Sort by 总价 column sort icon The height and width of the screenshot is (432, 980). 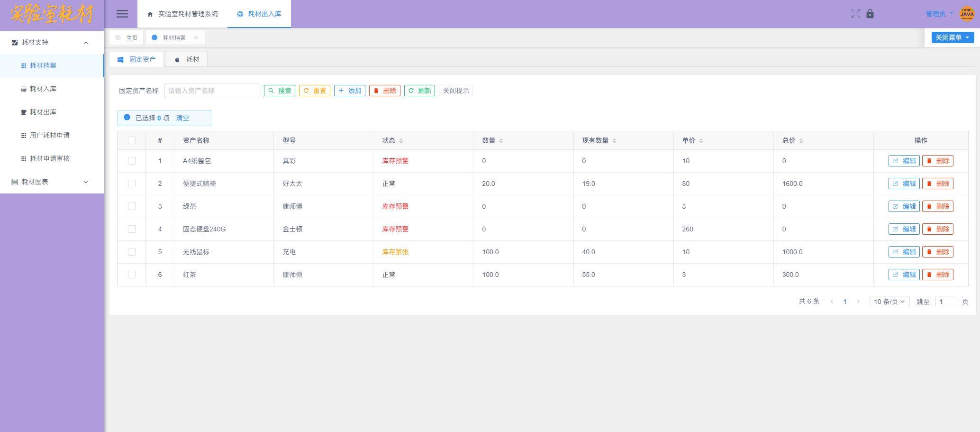(x=801, y=141)
